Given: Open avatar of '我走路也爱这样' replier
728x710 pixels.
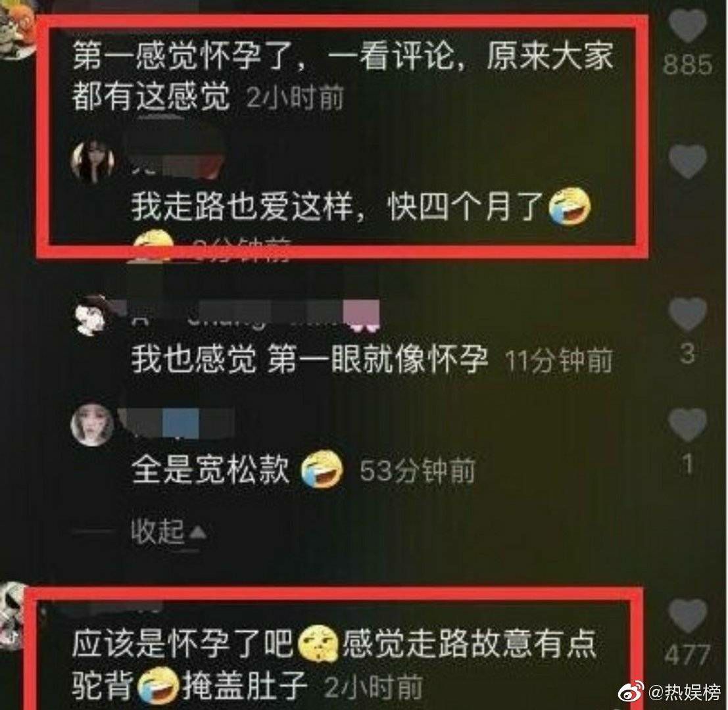Looking at the screenshot, I should [x=93, y=162].
